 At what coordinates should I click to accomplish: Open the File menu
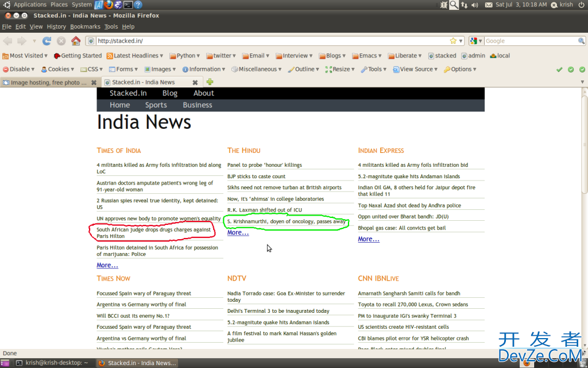(x=6, y=26)
